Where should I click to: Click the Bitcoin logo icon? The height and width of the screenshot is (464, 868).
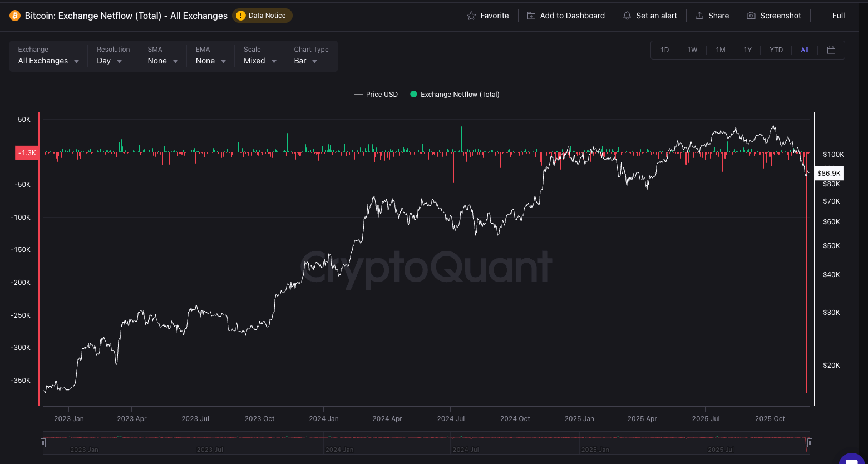(15, 16)
